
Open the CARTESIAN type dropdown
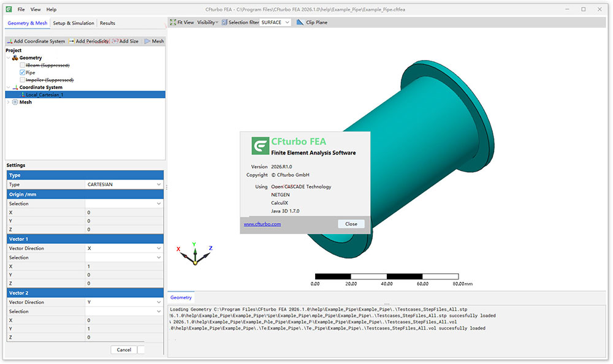[124, 184]
